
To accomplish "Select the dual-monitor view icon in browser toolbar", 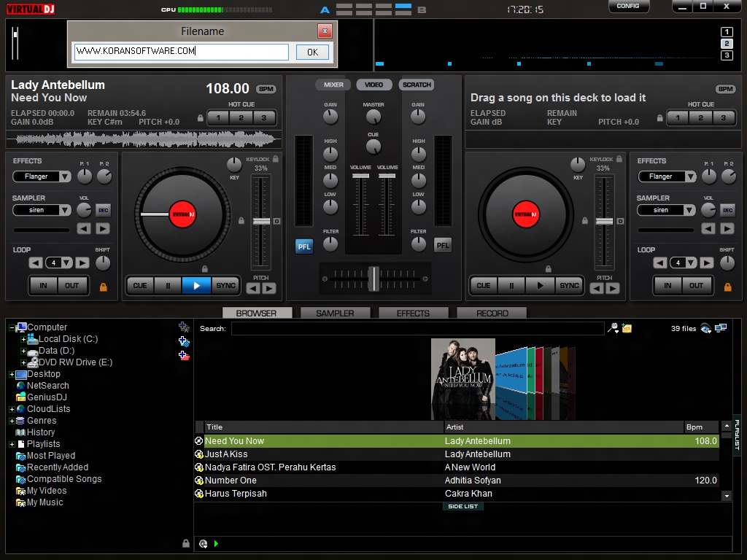I will click(x=720, y=327).
